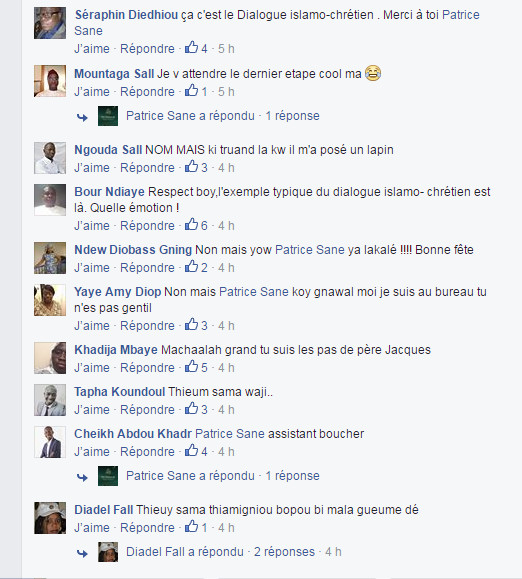This screenshot has width=522, height=579.
Task: Click the reply arrow icon under Diadel Fall's comment
Action: point(82,553)
